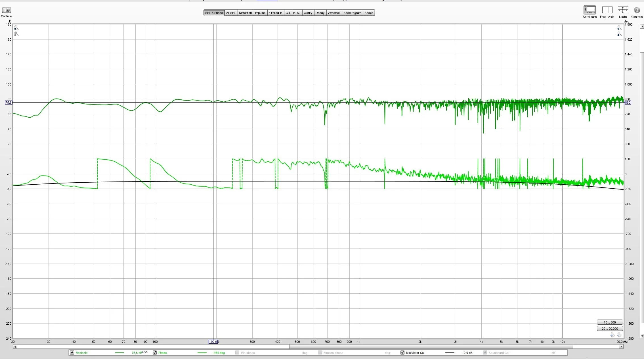The image size is (644, 359).
Task: Enable the Excess phase checkbox
Action: point(320,352)
